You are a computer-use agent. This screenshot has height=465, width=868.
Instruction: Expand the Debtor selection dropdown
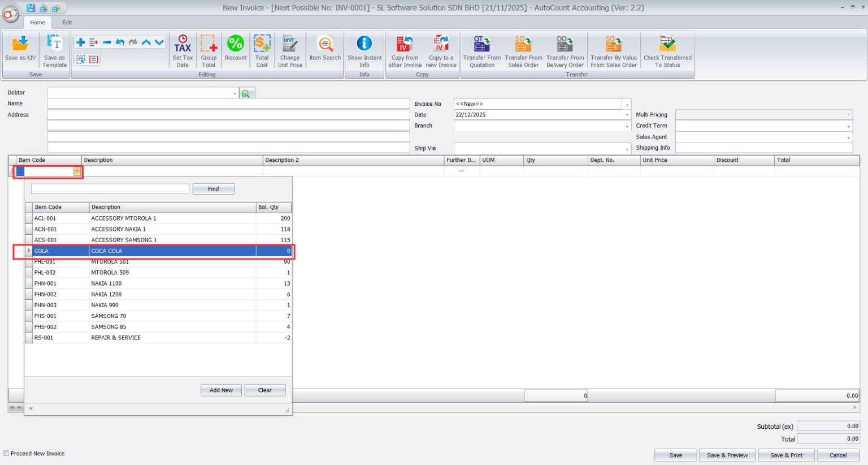pyautogui.click(x=236, y=93)
